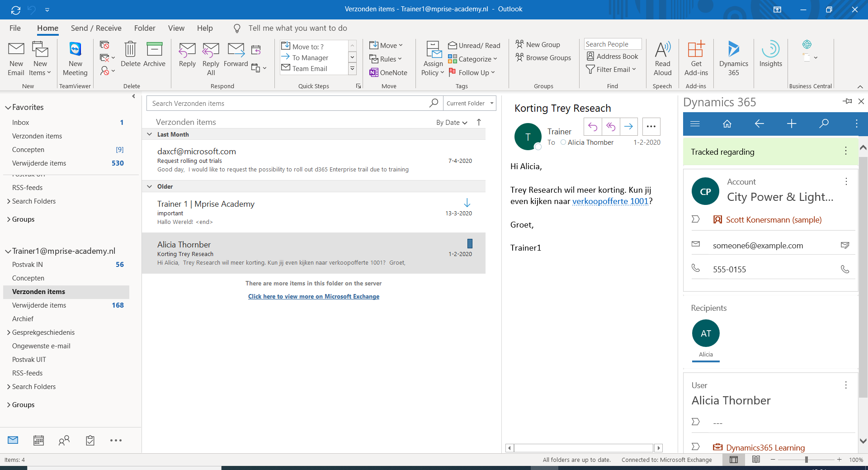Click the ribbon Reply All button
Viewport: 868px width, 470px height.
point(211,59)
